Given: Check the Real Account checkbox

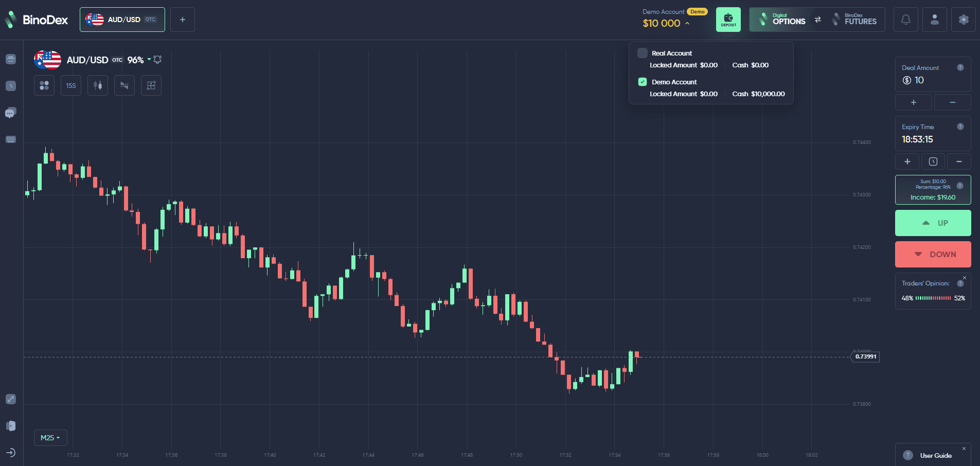Looking at the screenshot, I should coord(642,53).
